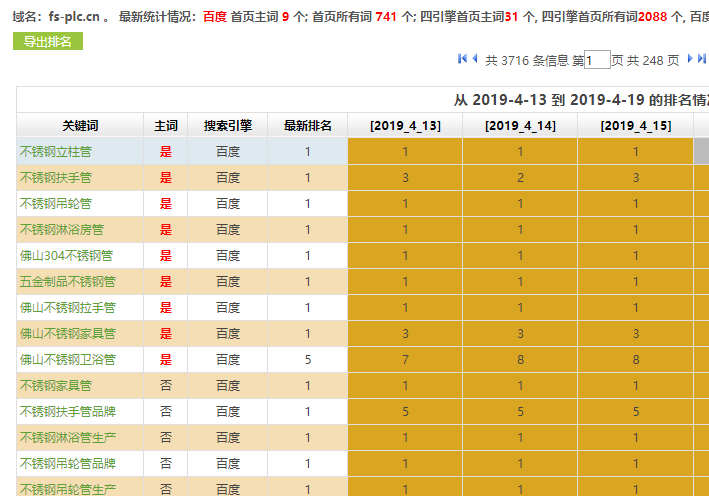This screenshot has width=709, height=496.
Task: Sort by the 关键词 column header
Action: 80,126
